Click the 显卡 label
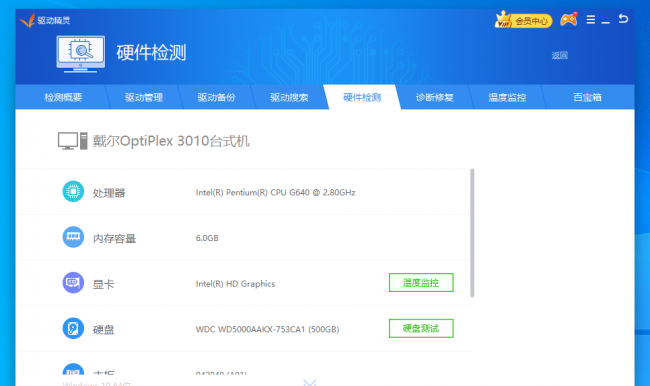The image size is (650, 386). (x=103, y=284)
